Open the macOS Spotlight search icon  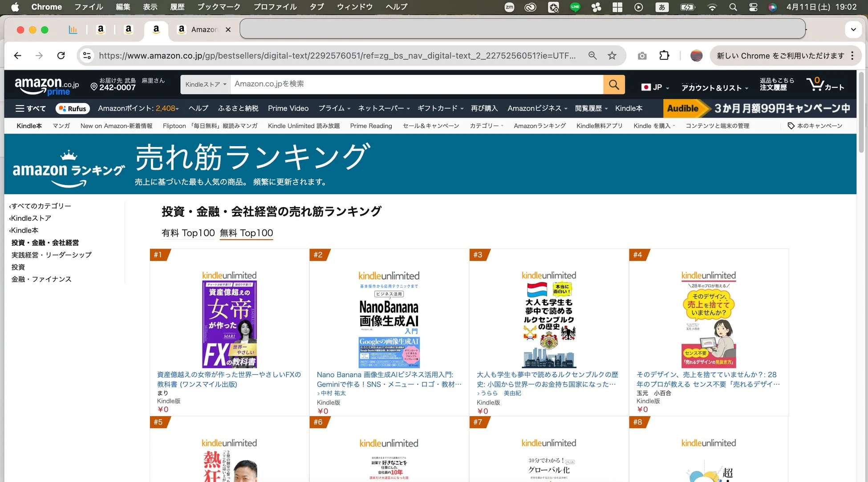[733, 7]
